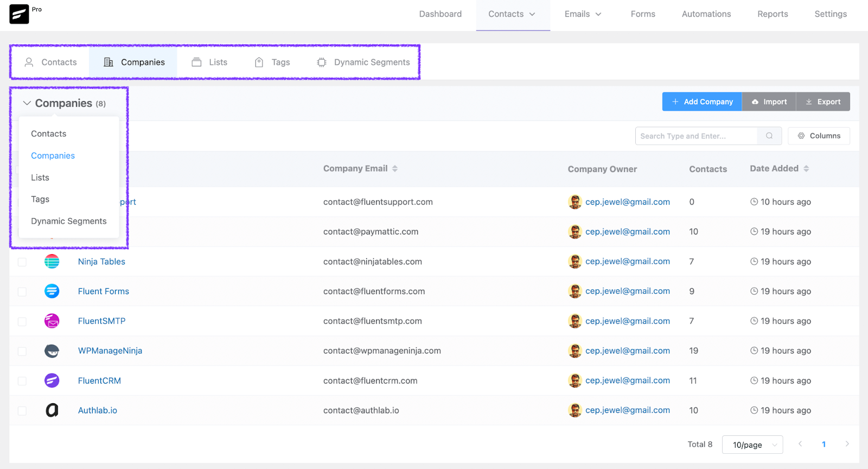Image resolution: width=868 pixels, height=469 pixels.
Task: Switch to the Contacts sub-tab
Action: [x=51, y=62]
